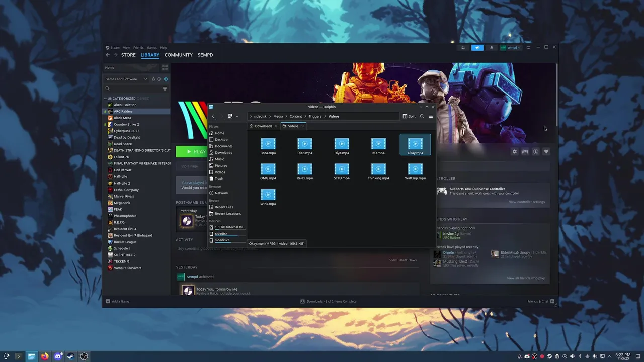The height and width of the screenshot is (362, 644).
Task: Toggle Steam ready-to-play filter icon
Action: (x=166, y=79)
